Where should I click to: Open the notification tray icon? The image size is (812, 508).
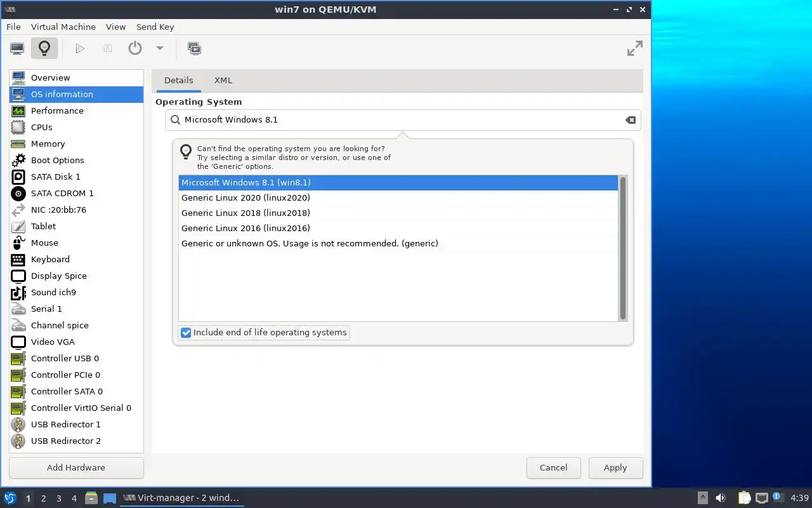tap(778, 497)
